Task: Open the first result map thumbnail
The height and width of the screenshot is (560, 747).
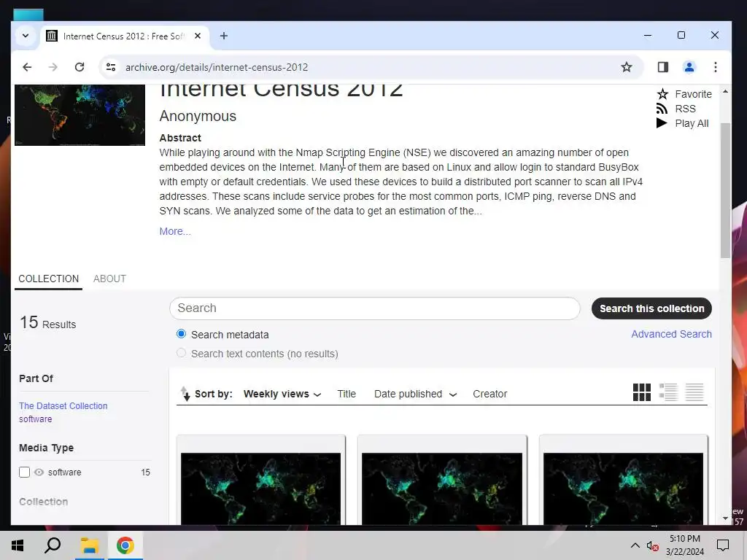Action: pyautogui.click(x=260, y=489)
